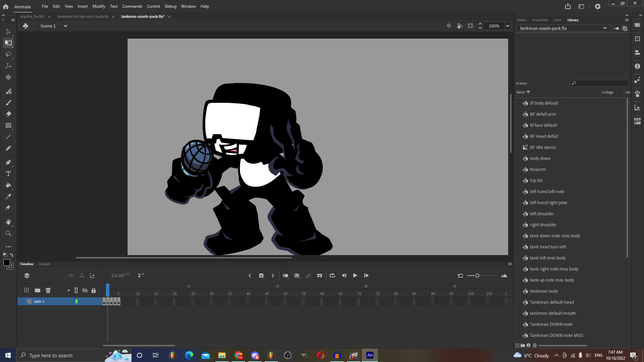
Task: Lock Layer 1 in the timeline
Action: pos(94,301)
